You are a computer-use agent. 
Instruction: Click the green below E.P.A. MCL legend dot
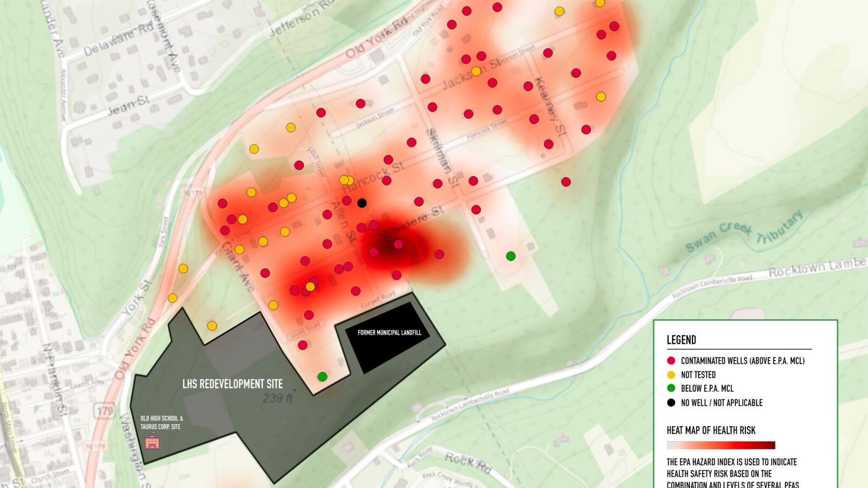671,388
